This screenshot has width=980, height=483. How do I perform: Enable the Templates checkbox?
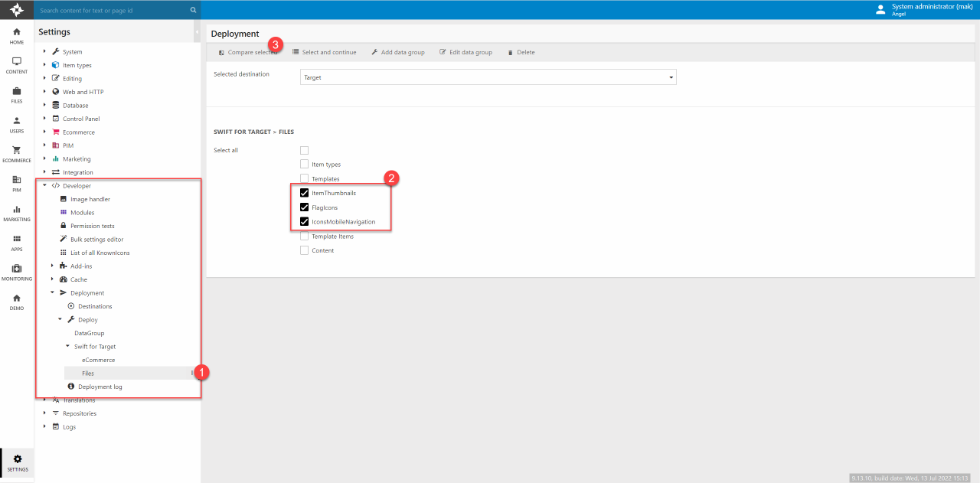click(305, 178)
